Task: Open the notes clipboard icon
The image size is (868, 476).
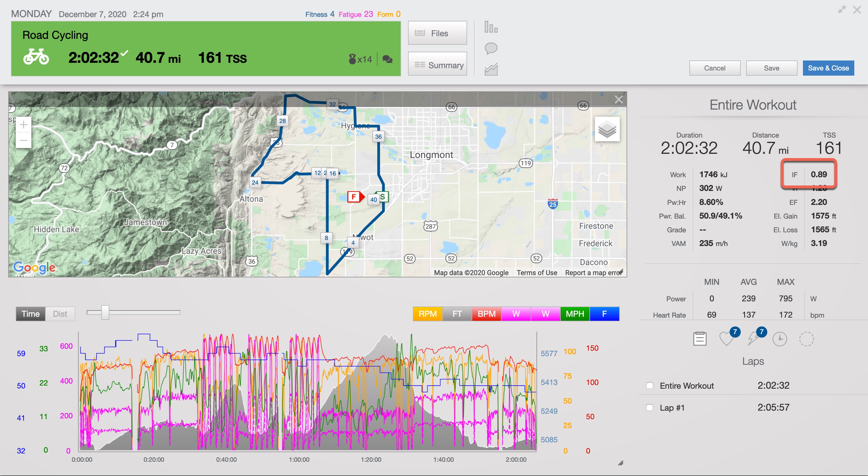Action: (x=700, y=338)
